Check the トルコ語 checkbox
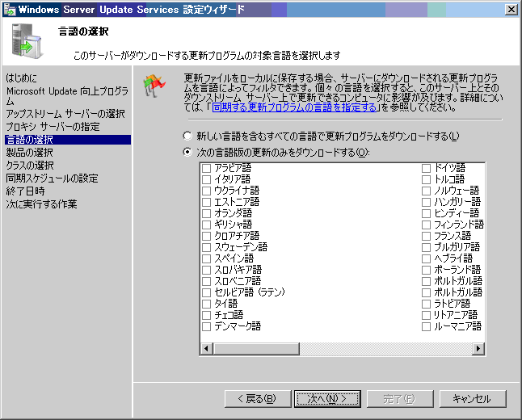 pyautogui.click(x=426, y=179)
